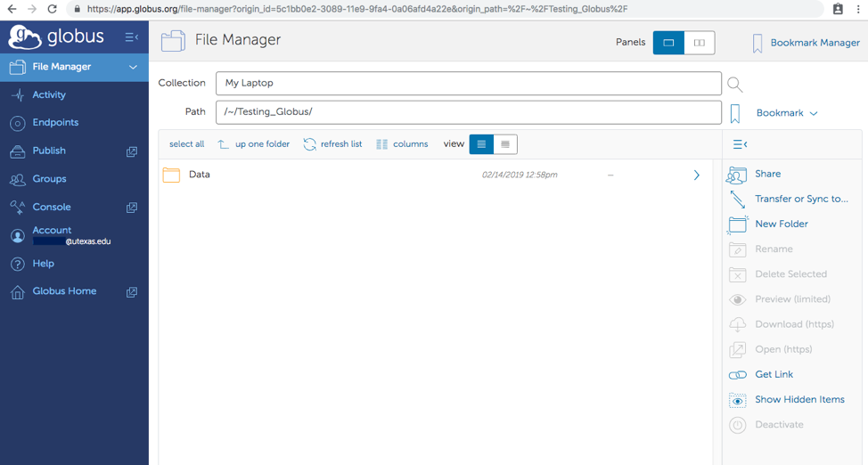Create a New Folder
This screenshot has width=868, height=465.
[x=782, y=224]
